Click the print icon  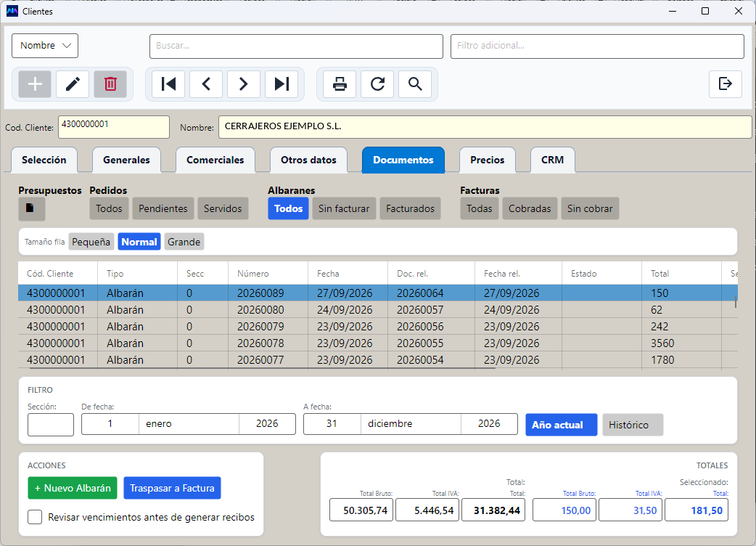tap(340, 84)
